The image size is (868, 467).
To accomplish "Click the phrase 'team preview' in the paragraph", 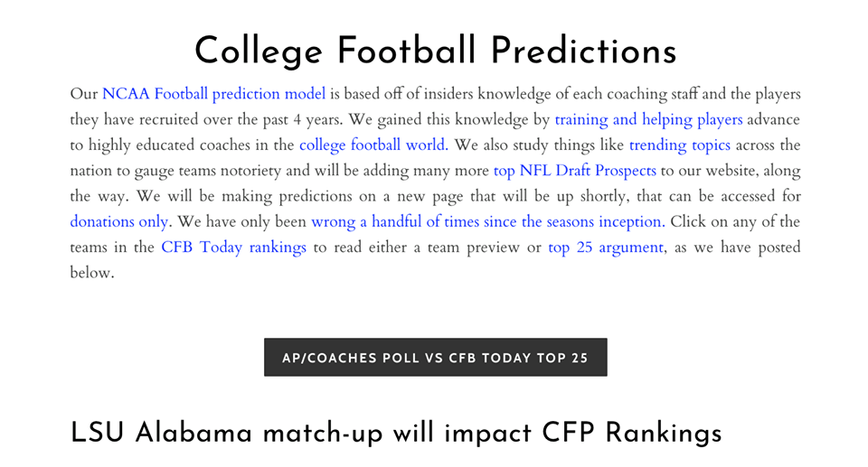I will tap(473, 248).
